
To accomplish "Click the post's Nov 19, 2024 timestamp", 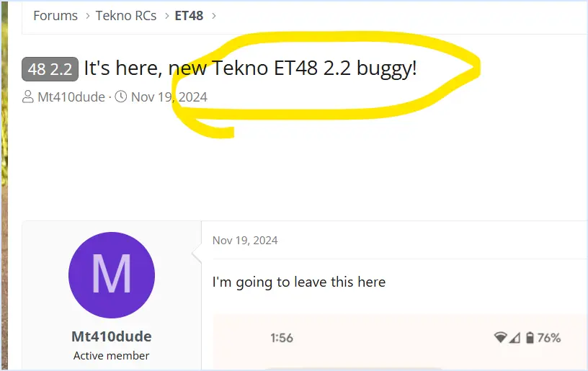I will pyautogui.click(x=245, y=241).
